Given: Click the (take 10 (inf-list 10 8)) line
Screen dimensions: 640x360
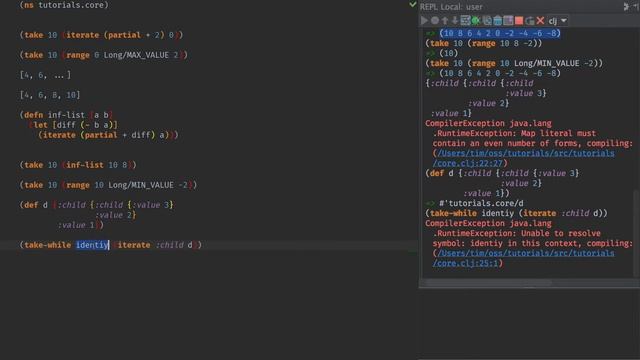Looking at the screenshot, I should pos(78,165).
